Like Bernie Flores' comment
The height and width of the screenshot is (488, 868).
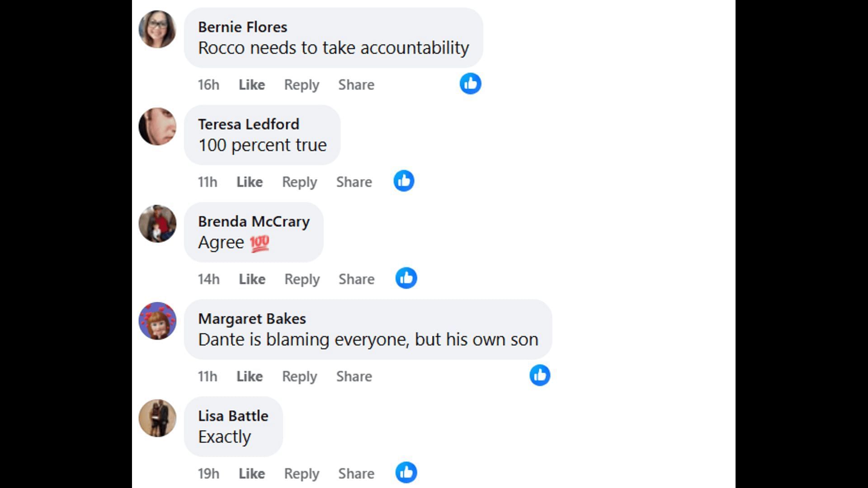252,85
